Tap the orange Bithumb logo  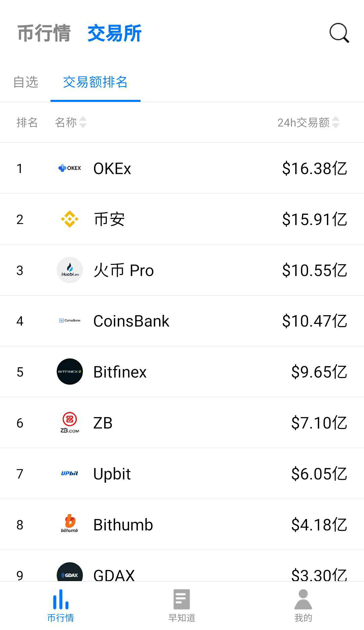[x=70, y=524]
